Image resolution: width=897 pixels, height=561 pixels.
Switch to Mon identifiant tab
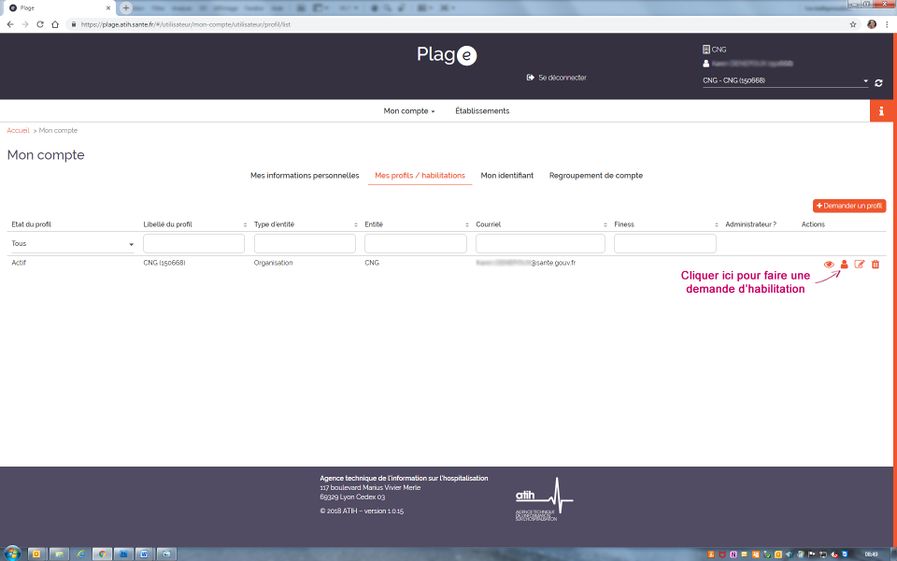coord(507,176)
